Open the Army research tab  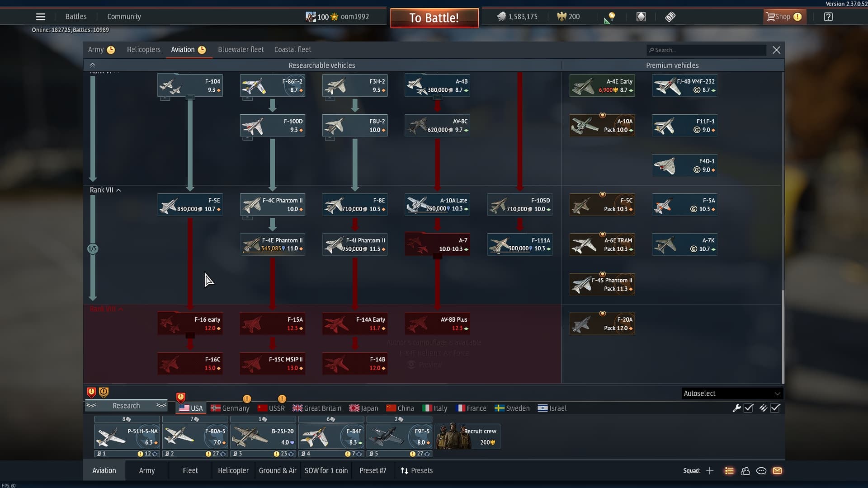tap(101, 50)
